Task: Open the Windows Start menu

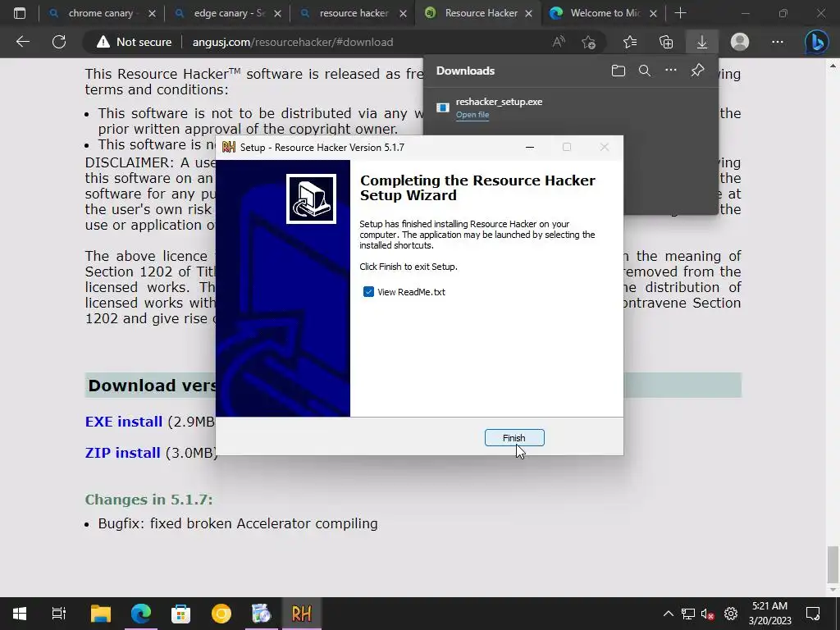Action: coord(20,614)
